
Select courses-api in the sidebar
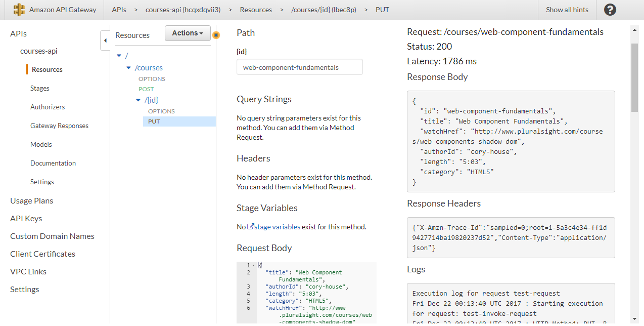[x=39, y=51]
